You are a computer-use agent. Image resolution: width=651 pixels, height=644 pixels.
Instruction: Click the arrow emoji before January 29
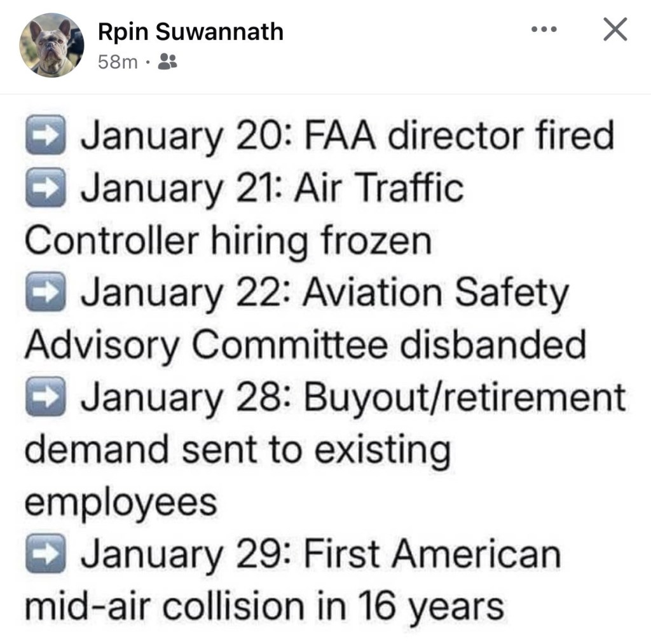pos(45,554)
